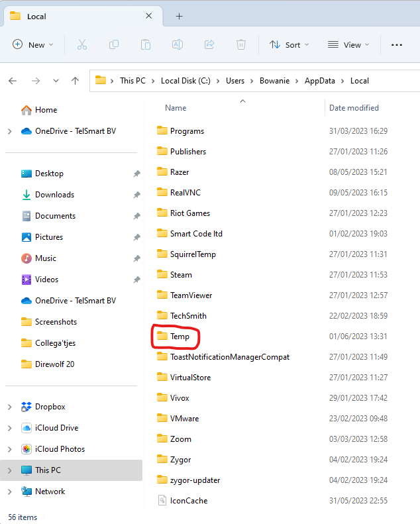Add a new tab with plus button
Viewport: 420px width, 524px height.
click(179, 17)
